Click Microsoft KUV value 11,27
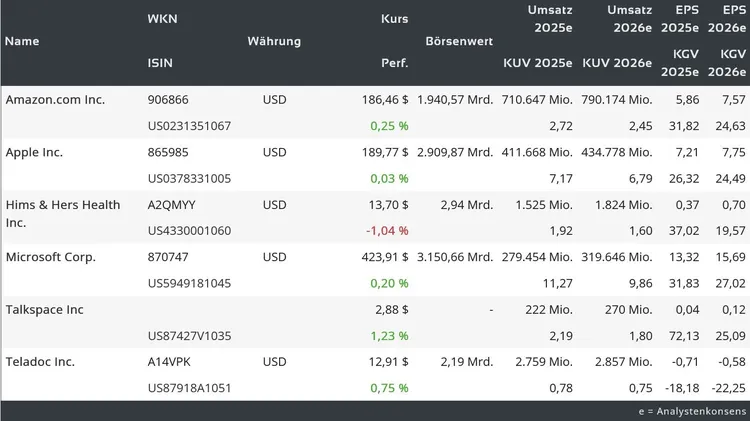The image size is (750, 421). pos(558,283)
